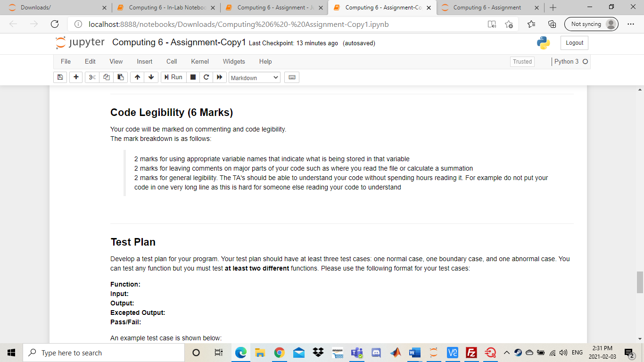
Task: Click the Trusted notebook indicator
Action: pyautogui.click(x=522, y=62)
